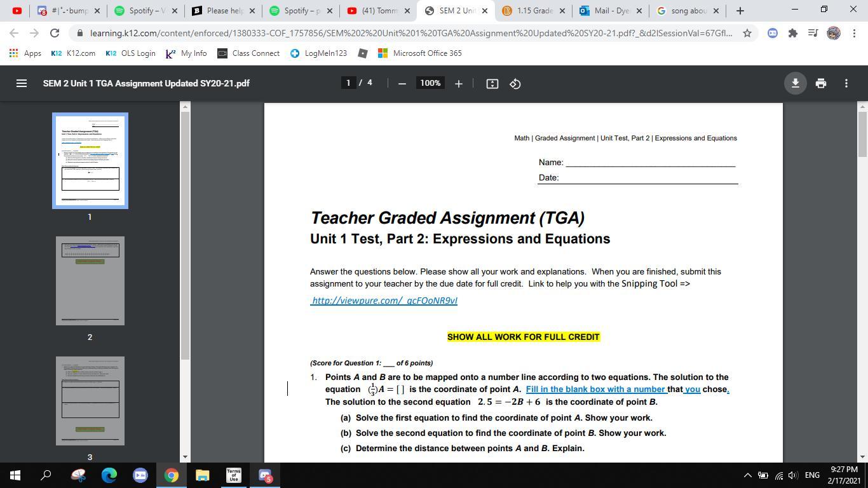Click the thumbnail panel scroll-down arrow
868x488 pixels.
pos(186,456)
